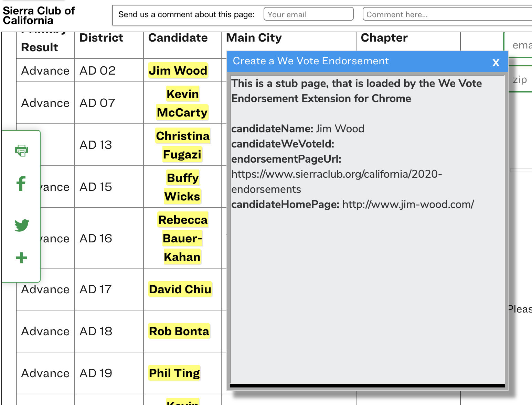The image size is (532, 405).
Task: Open Kevin McCarty's candidate link
Action: point(182,103)
